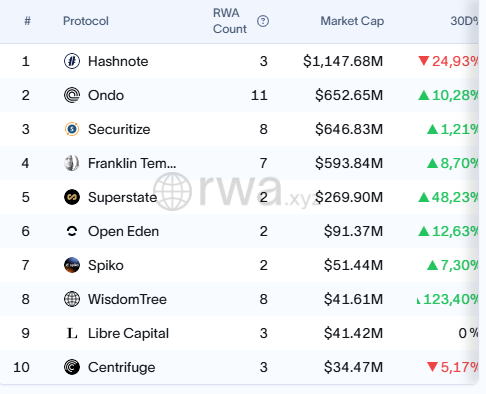The width and height of the screenshot is (486, 394).
Task: Sort table by Protocol column header
Action: [x=86, y=21]
